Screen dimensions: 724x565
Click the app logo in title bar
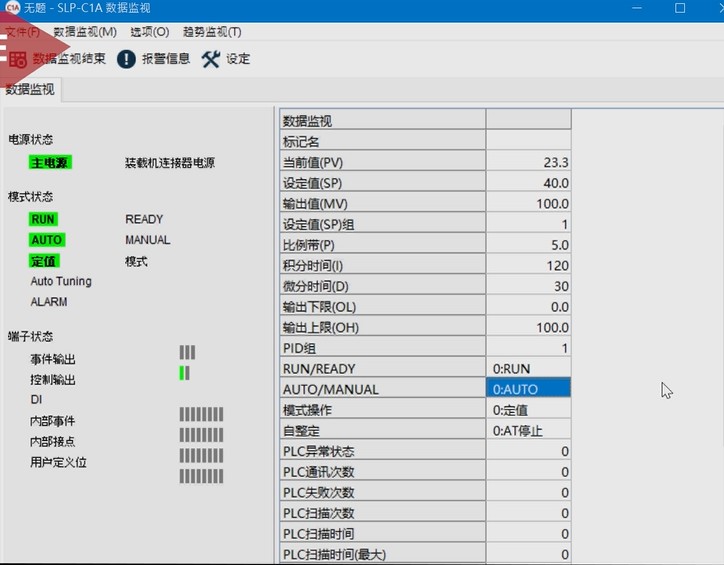12,8
